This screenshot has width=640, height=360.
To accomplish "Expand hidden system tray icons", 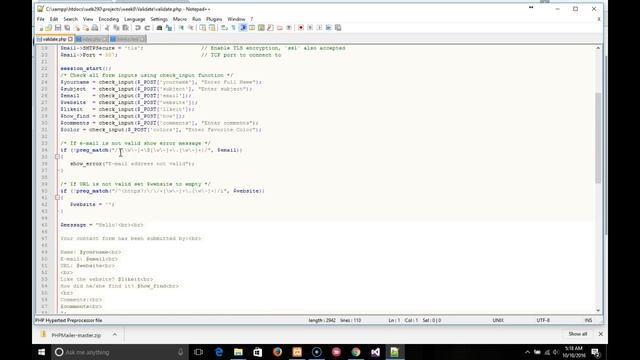I will [527, 352].
